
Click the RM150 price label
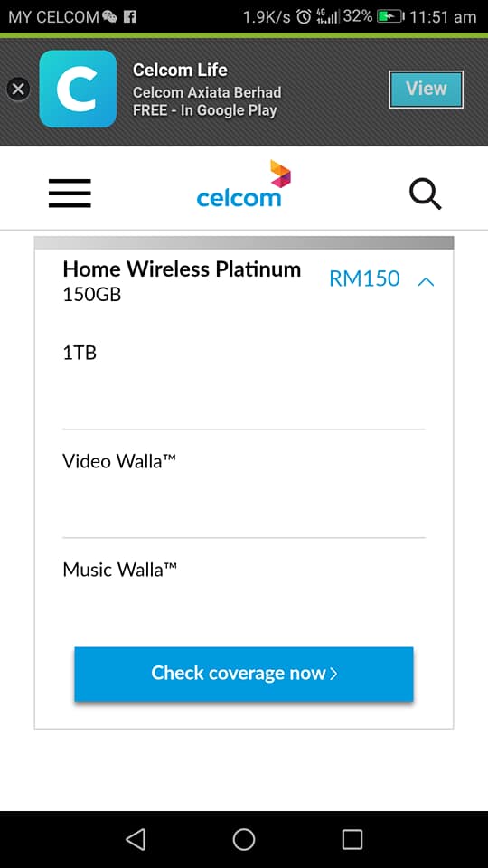pos(364,278)
